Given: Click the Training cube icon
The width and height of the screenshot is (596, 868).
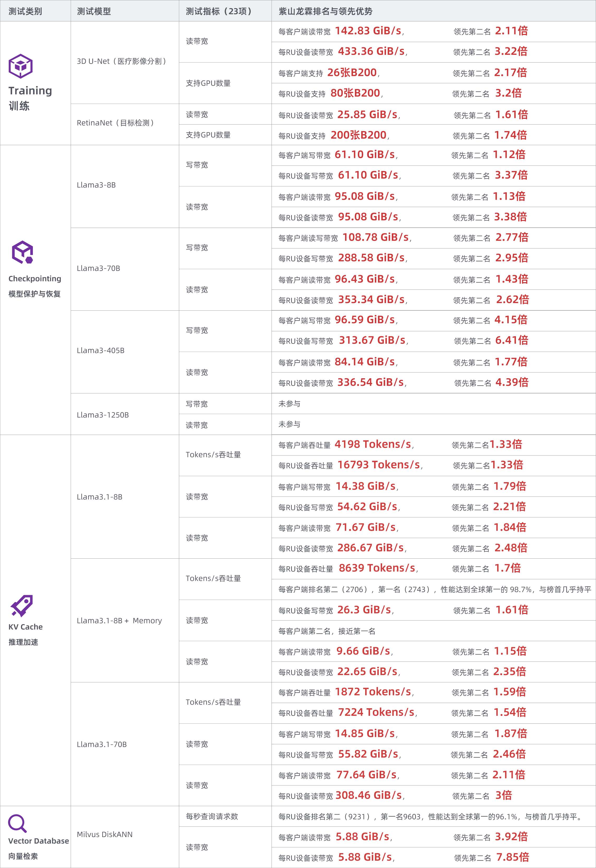Looking at the screenshot, I should point(21,66).
